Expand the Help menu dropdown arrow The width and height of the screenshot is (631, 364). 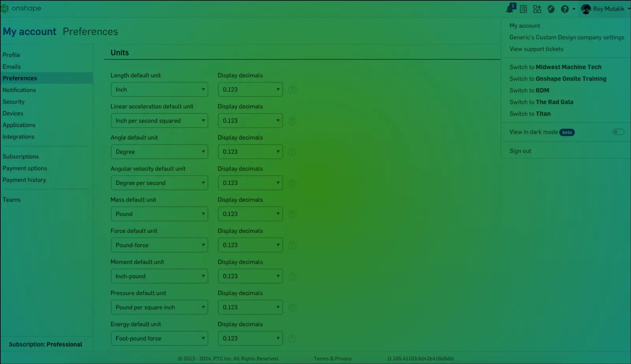tap(574, 9)
